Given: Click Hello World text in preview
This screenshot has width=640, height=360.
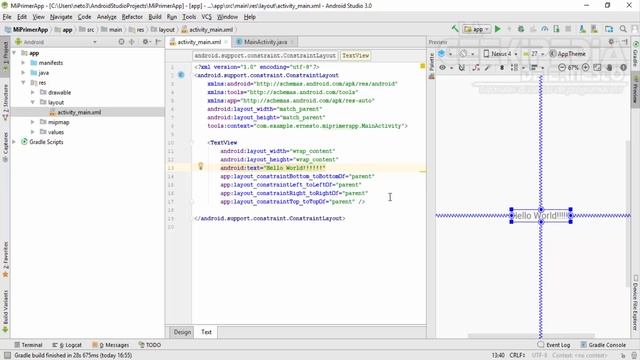Looking at the screenshot, I should (541, 216).
